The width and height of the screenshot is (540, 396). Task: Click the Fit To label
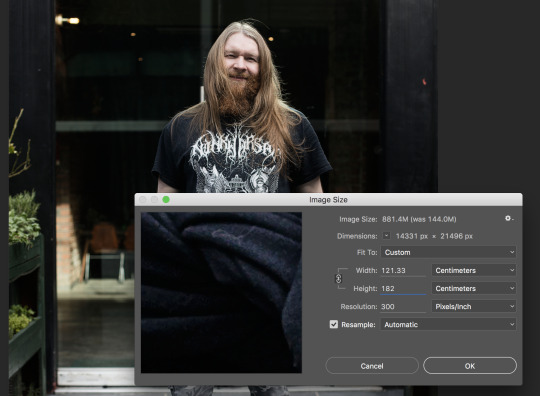[367, 252]
